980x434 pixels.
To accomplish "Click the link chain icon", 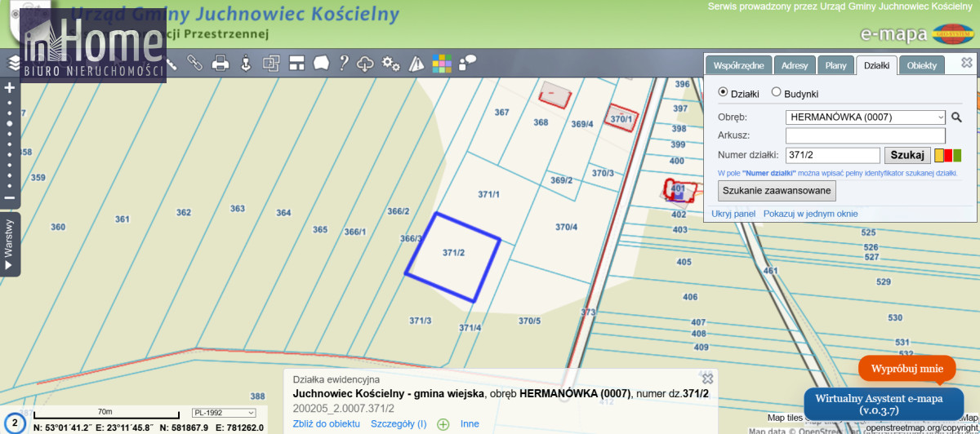I will coord(195,63).
